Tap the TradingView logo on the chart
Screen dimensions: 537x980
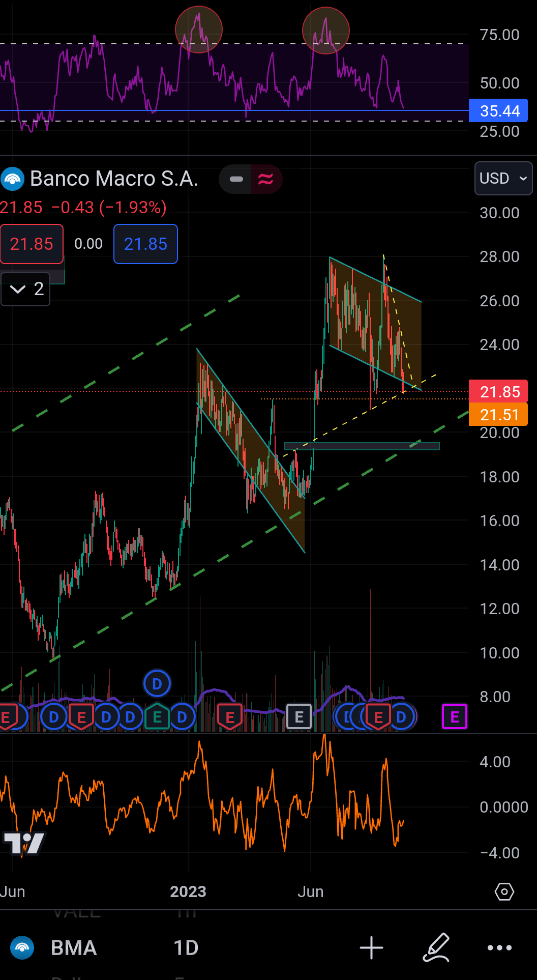point(24,843)
